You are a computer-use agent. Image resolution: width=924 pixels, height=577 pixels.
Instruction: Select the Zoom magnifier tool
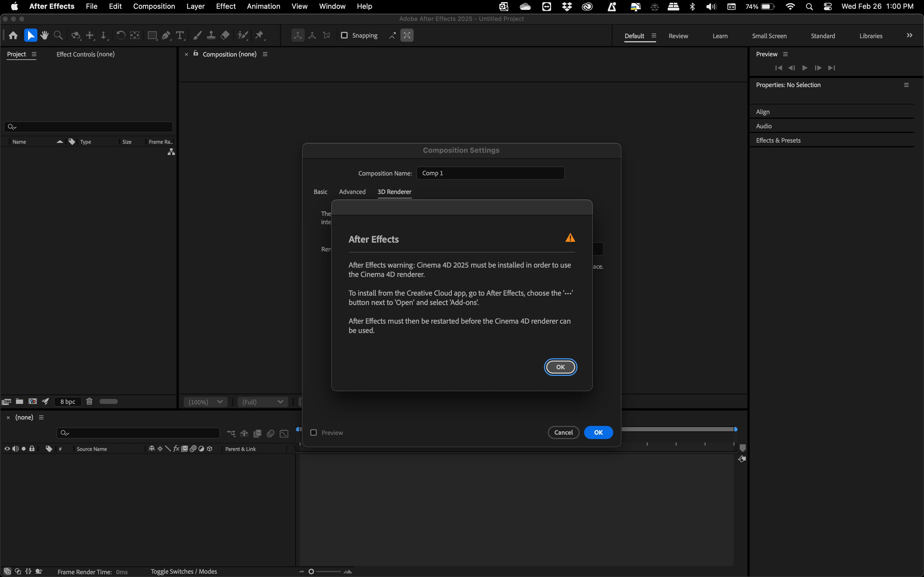tap(58, 35)
